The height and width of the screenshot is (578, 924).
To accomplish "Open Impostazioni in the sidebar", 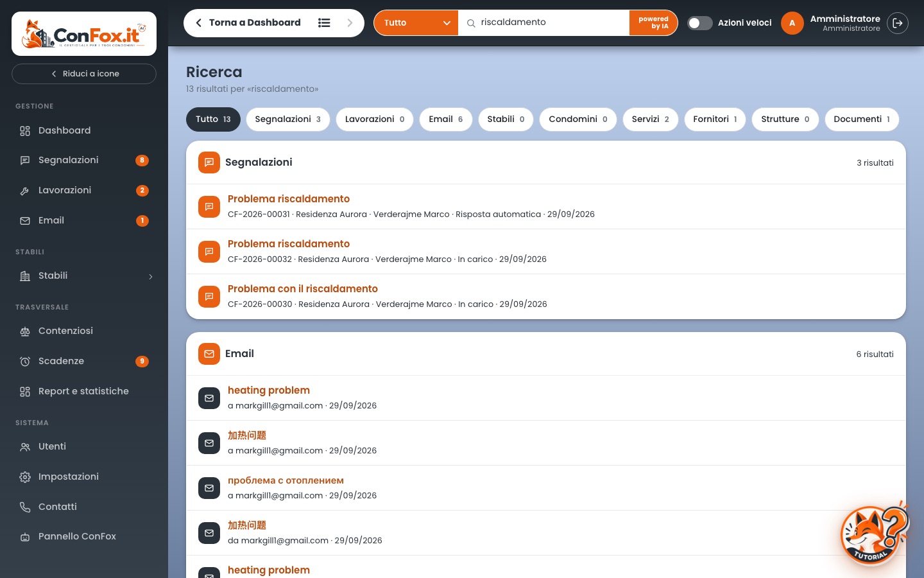I will (84, 477).
